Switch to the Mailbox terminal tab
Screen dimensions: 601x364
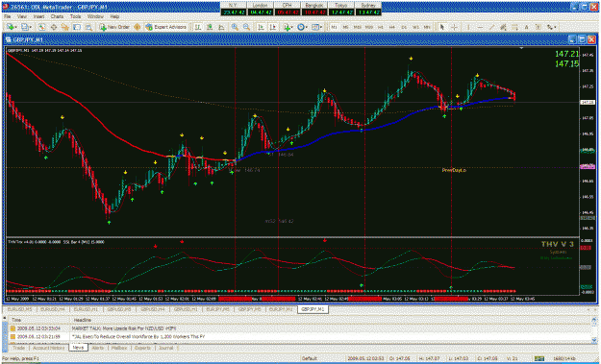pyautogui.click(x=119, y=348)
